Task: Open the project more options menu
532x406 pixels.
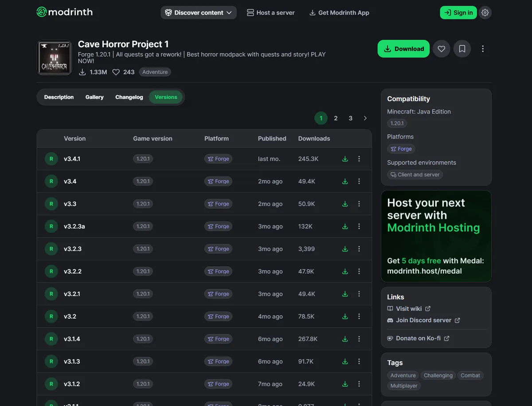Action: (483, 49)
